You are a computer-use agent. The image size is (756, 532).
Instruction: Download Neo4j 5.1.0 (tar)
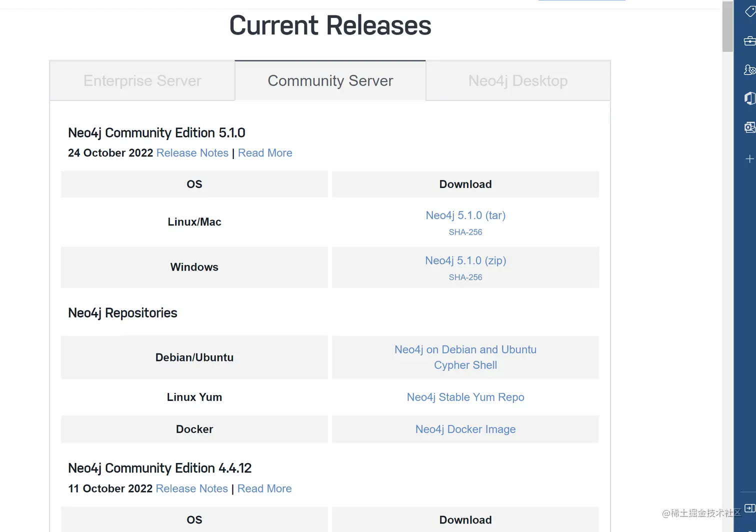(465, 215)
